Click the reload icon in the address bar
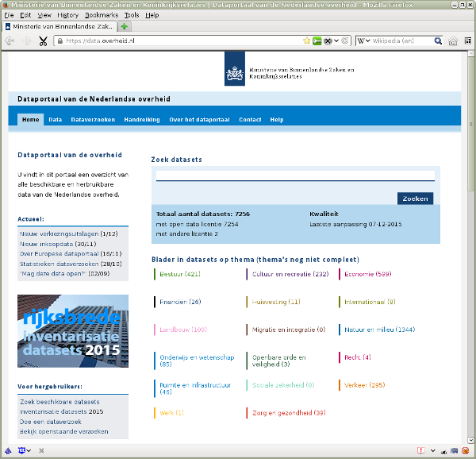 345,40
